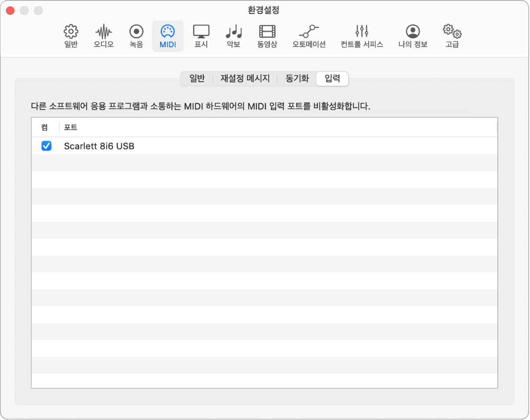530x420 pixels.
Task: Open the 표시 display monitor preferences
Action: coord(201,36)
